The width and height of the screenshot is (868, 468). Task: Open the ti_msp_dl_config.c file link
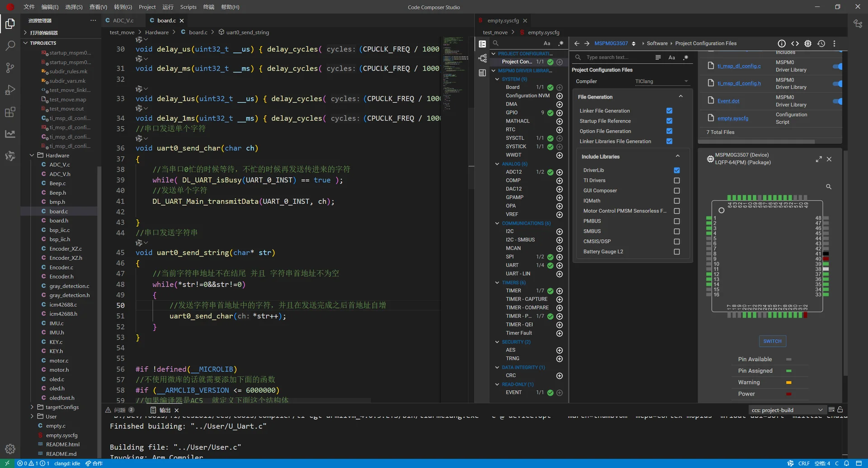point(739,66)
